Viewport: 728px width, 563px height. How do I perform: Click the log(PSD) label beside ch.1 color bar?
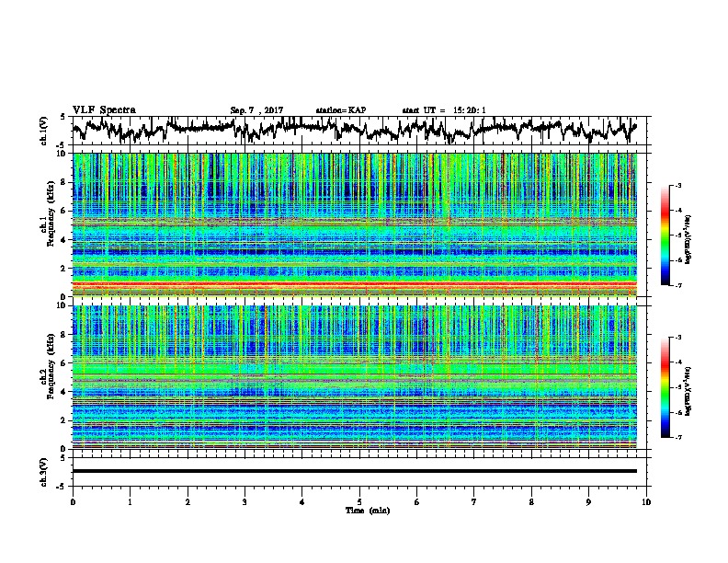[688, 240]
